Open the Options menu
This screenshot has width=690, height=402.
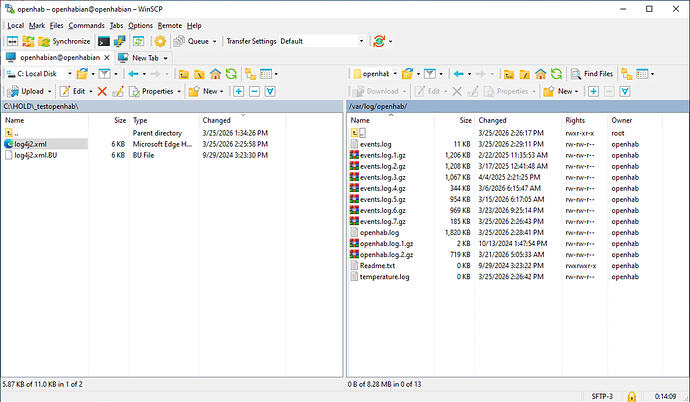pyautogui.click(x=140, y=26)
